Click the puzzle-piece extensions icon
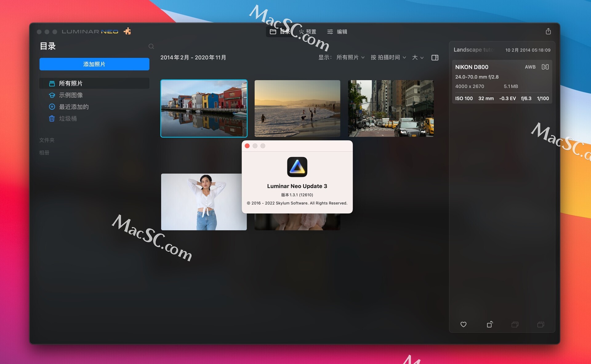The image size is (591, 364). coord(127,31)
